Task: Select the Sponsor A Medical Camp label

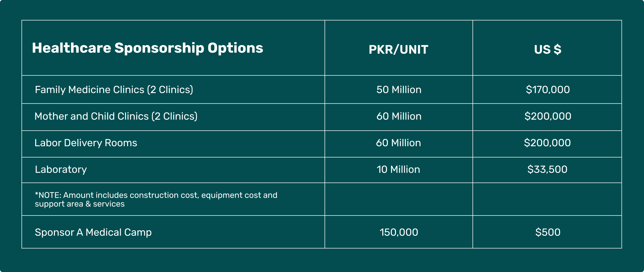Action: pos(93,232)
